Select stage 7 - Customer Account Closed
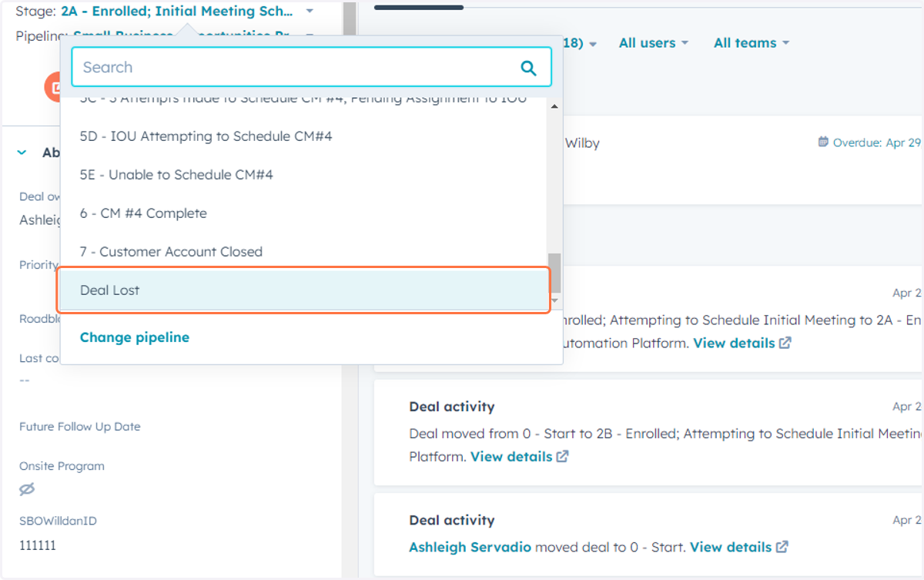 pyautogui.click(x=303, y=252)
